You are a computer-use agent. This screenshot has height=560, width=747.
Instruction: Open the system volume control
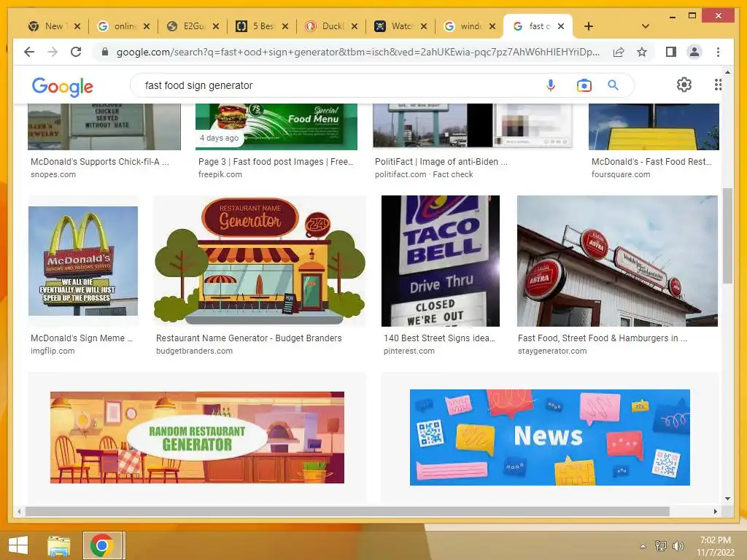[x=678, y=546]
